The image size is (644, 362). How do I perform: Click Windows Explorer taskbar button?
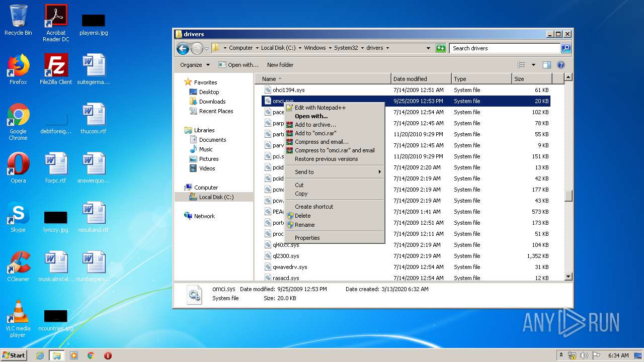57,355
